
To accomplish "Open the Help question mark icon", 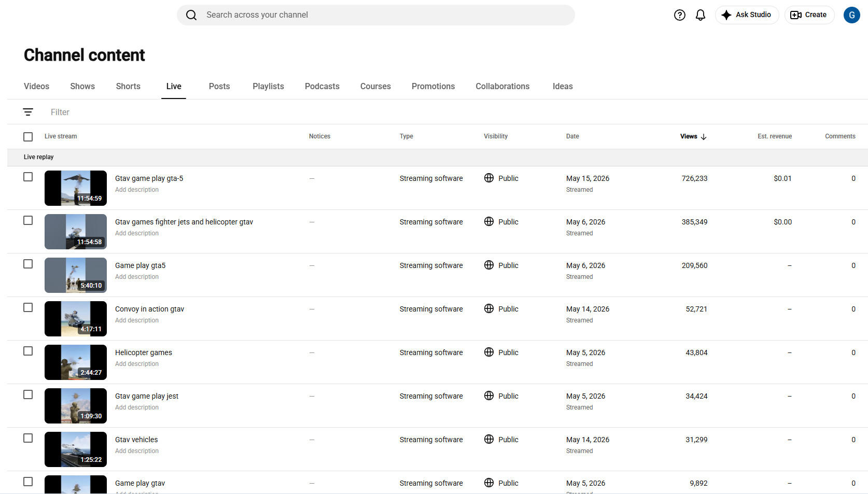I will (x=679, y=15).
